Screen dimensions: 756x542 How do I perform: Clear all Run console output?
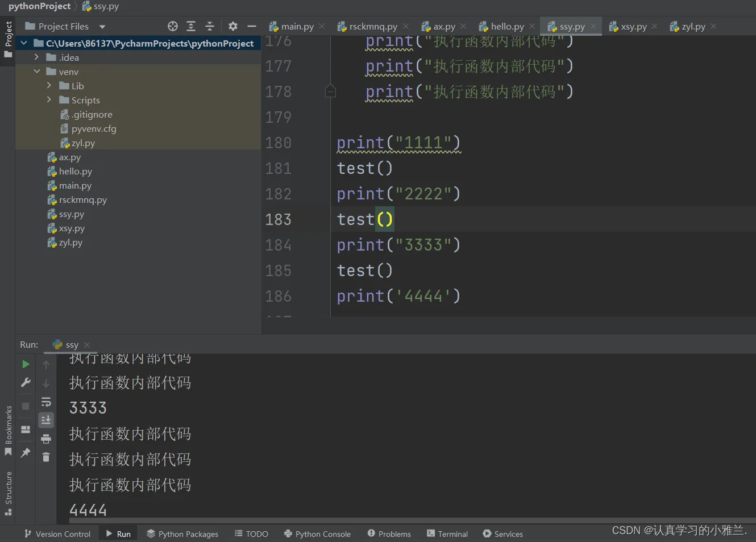coord(46,457)
